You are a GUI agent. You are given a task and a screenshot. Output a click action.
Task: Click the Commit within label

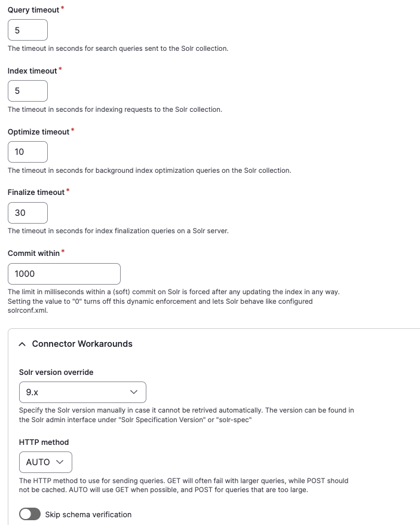coord(34,254)
